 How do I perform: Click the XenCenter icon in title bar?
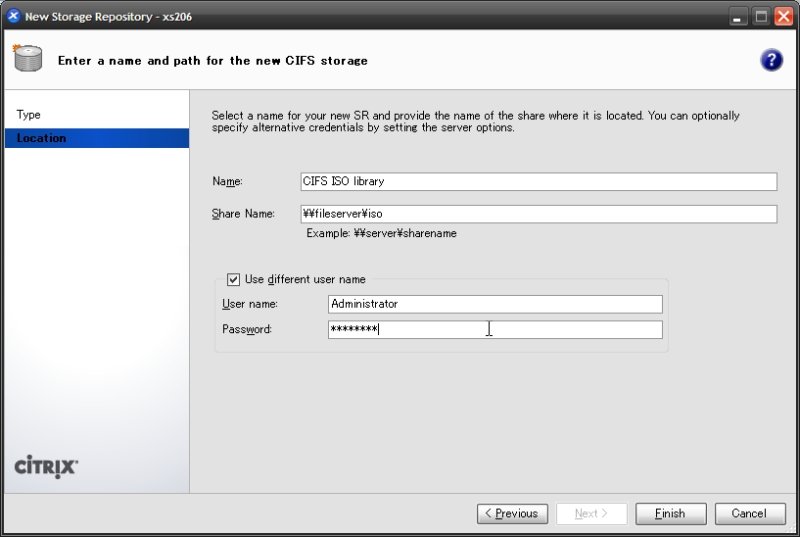click(13, 16)
